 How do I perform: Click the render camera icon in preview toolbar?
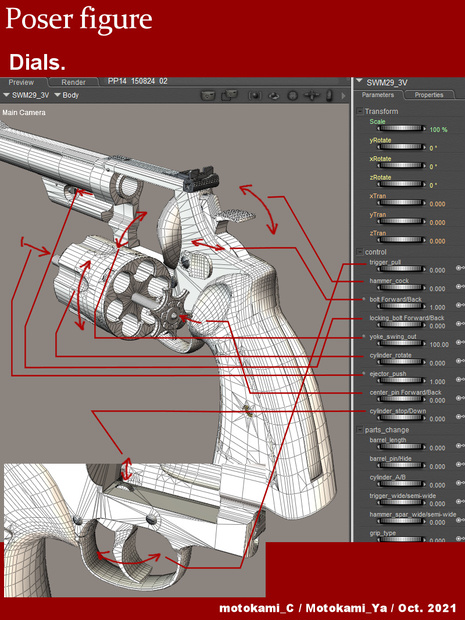(x=208, y=95)
